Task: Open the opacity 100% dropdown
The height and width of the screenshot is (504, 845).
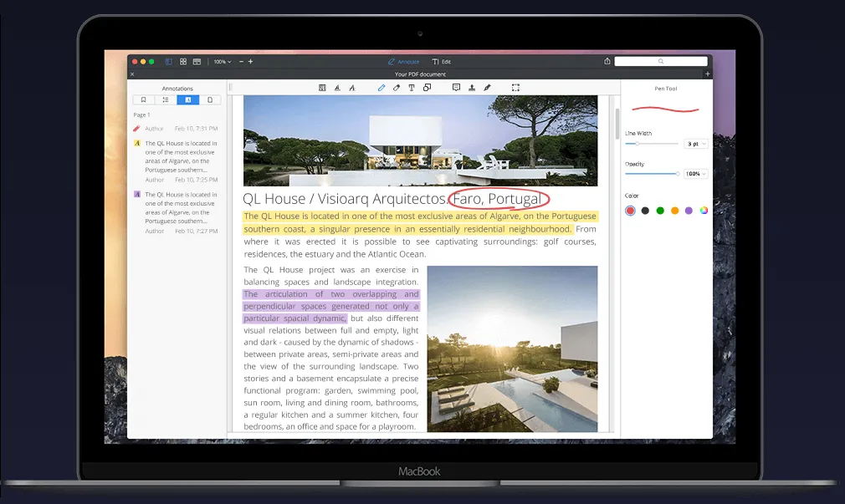Action: (x=696, y=173)
